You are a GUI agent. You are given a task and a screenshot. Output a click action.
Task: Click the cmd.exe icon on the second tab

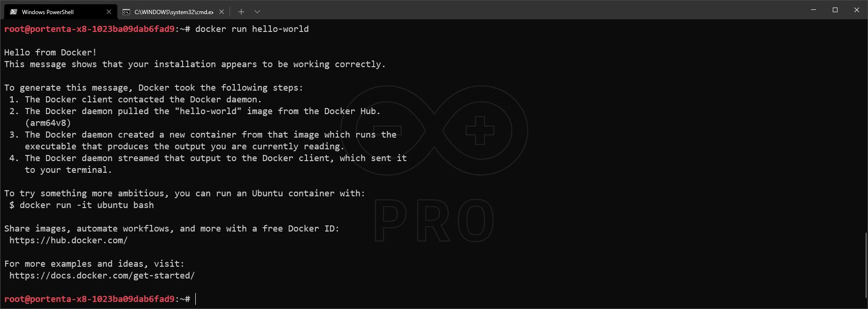coord(126,12)
